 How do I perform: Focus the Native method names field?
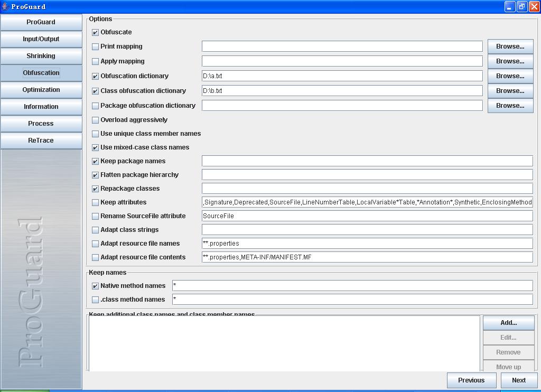coord(352,286)
